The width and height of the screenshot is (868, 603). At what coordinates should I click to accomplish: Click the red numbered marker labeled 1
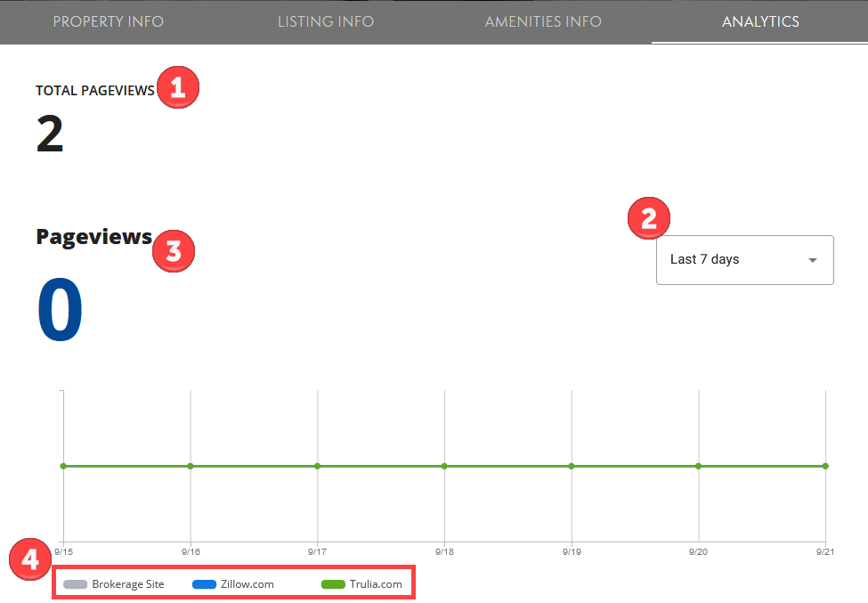click(178, 87)
